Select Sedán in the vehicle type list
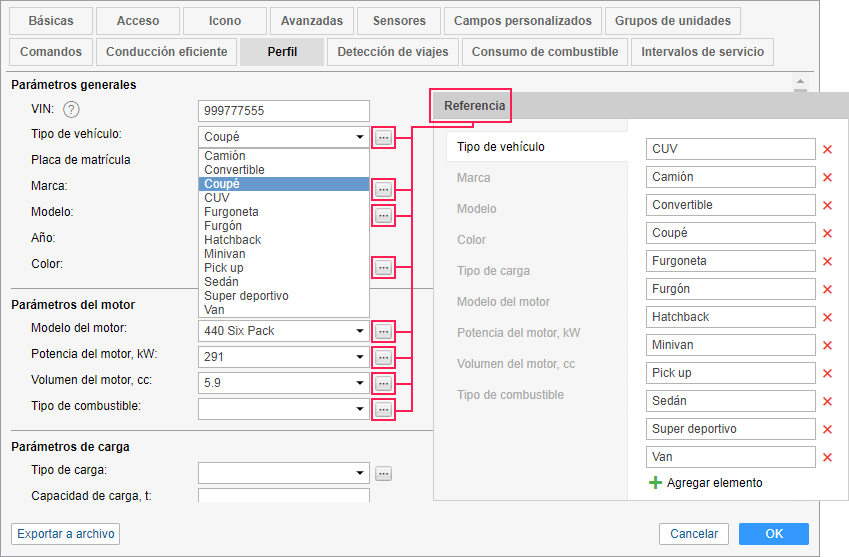The height and width of the screenshot is (557, 849). click(x=222, y=282)
